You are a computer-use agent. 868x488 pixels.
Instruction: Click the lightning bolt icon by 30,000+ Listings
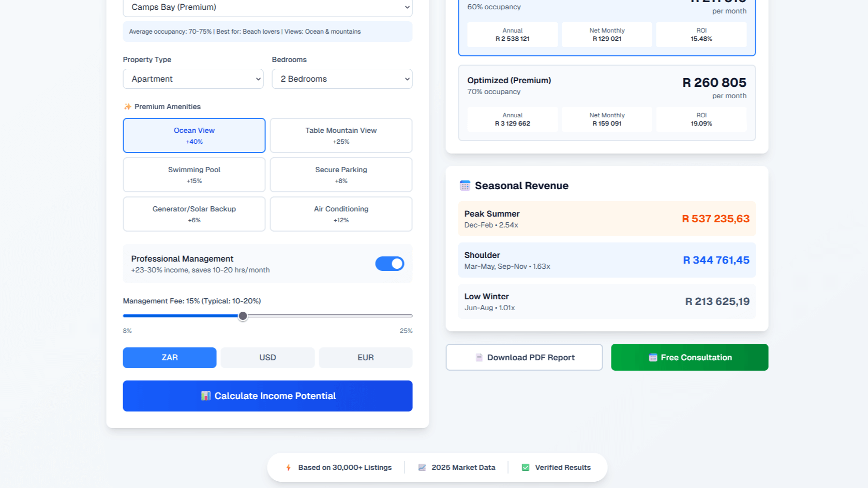click(289, 468)
